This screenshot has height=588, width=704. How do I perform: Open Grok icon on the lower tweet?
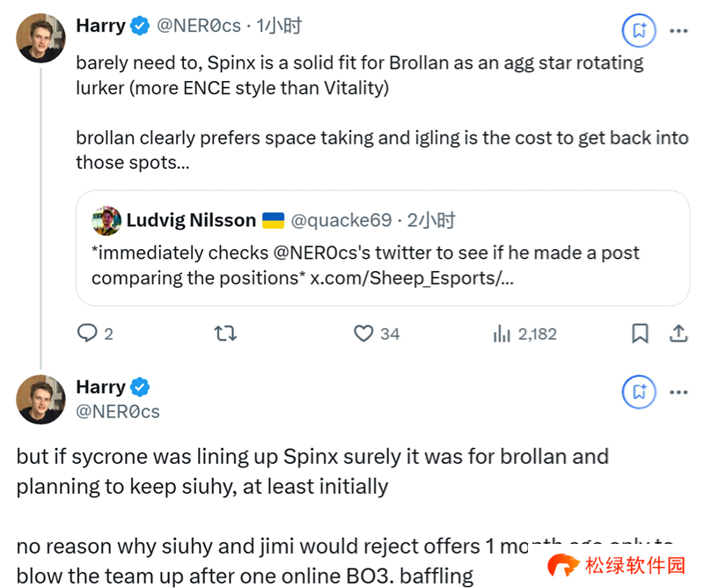639,392
